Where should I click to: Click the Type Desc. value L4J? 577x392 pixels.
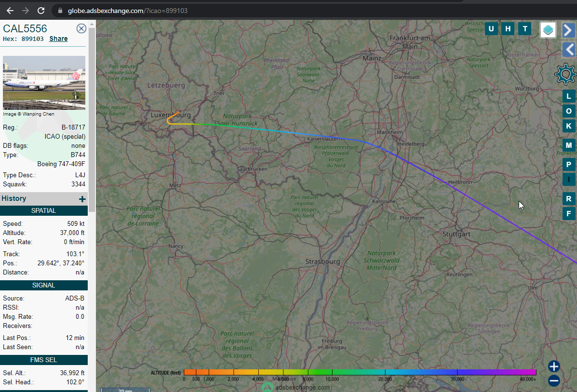coord(80,175)
